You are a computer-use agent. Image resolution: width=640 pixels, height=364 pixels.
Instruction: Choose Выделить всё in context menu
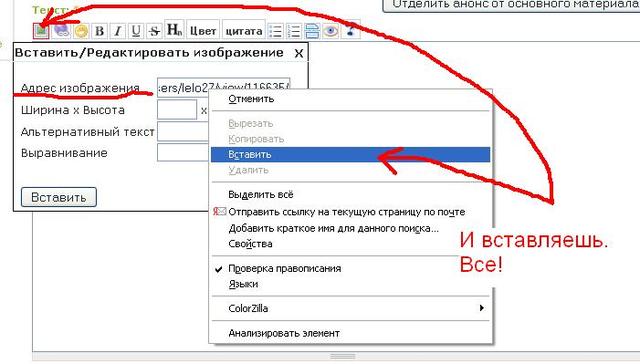pos(351,195)
